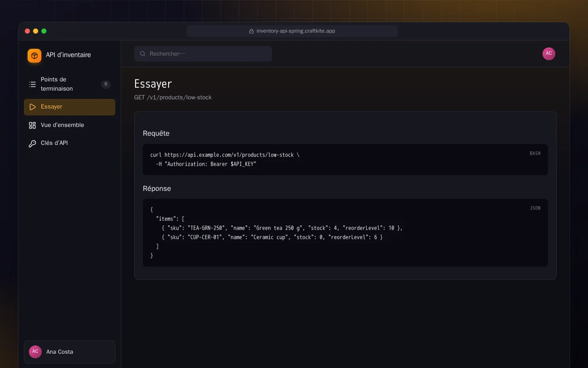Click the Requête section heading

click(x=156, y=133)
